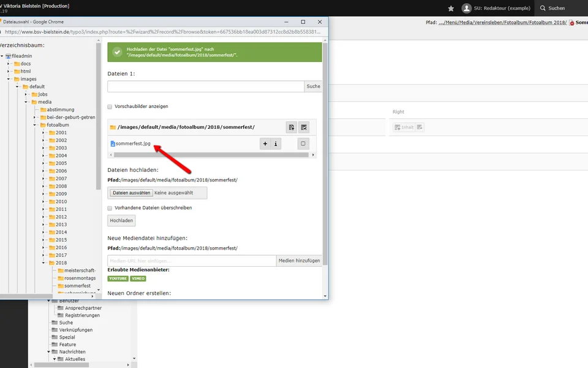The width and height of the screenshot is (588, 368).
Task: Select the sommerfest folder in tree
Action: [x=78, y=286]
